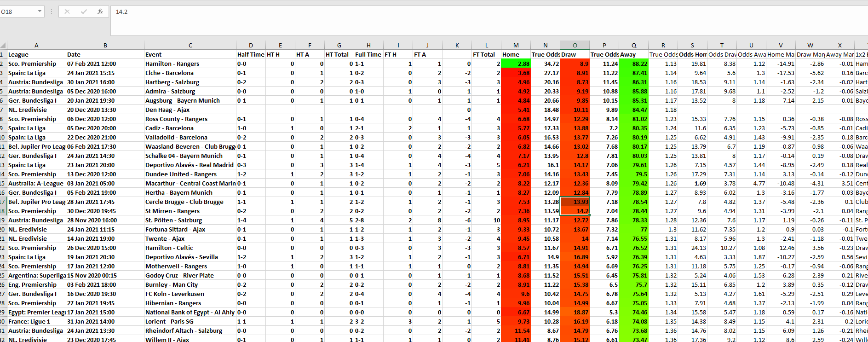The height and width of the screenshot is (342, 868).
Task: Click the Name Box showing O18
Action: click(18, 12)
